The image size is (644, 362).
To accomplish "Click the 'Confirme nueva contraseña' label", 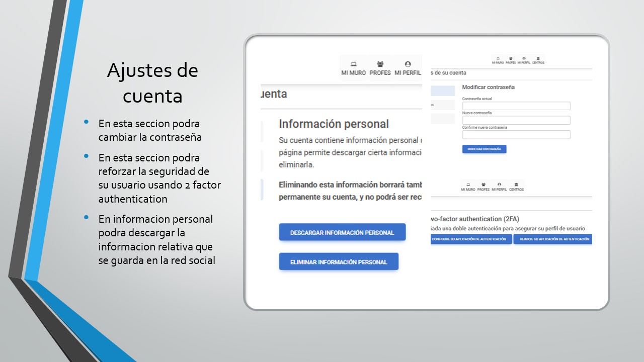I will click(485, 128).
